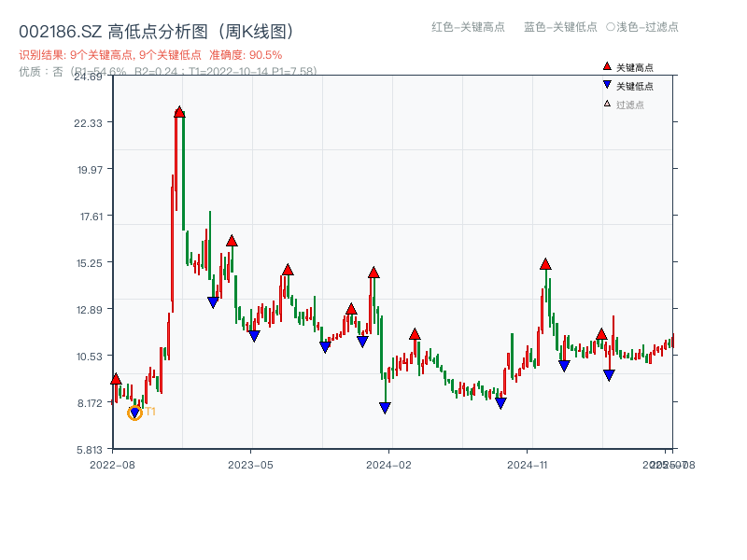Click the red 关键高点 triangle icon in legend

(605, 67)
